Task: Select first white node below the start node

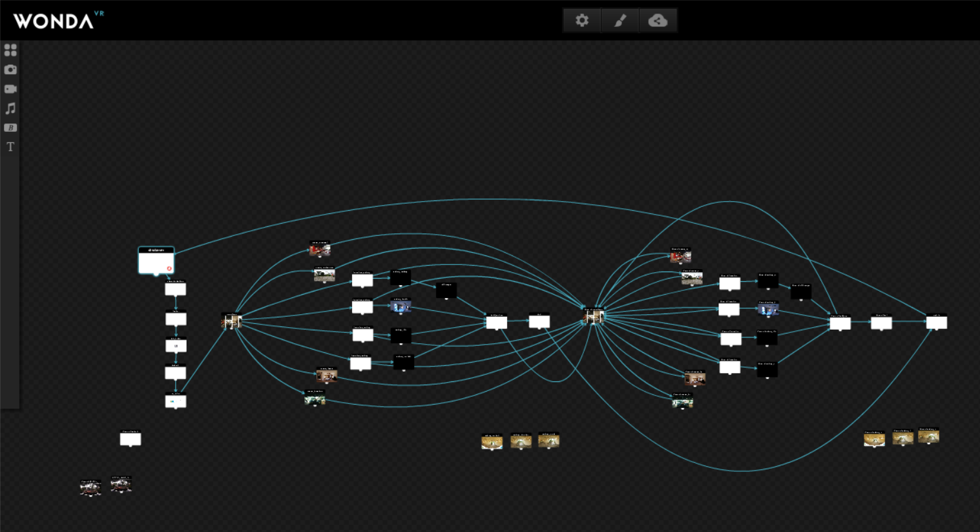Action: (176, 288)
